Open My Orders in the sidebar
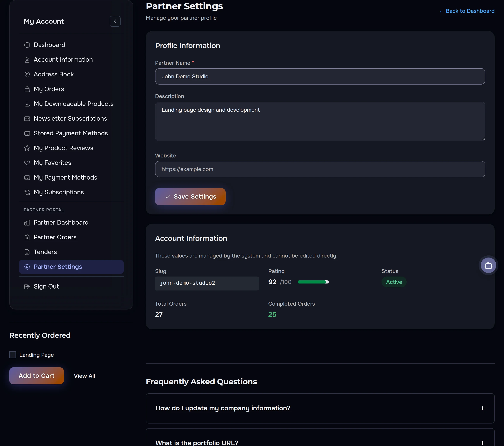Viewport: 504px width, 446px height. click(x=71, y=89)
